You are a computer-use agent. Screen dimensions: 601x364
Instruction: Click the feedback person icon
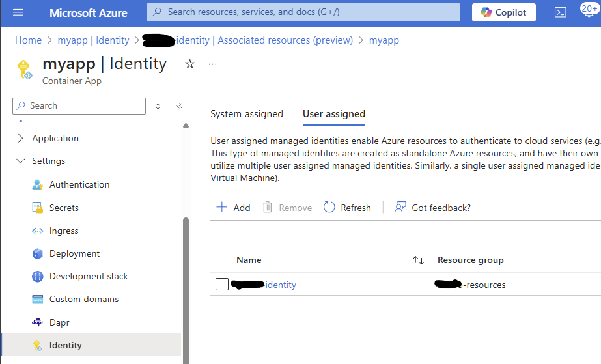(400, 207)
